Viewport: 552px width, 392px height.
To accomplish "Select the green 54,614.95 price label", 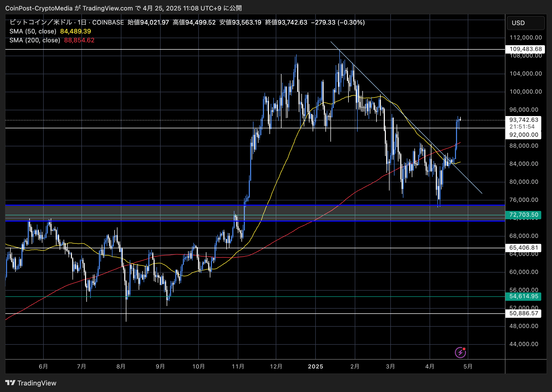I will click(523, 296).
